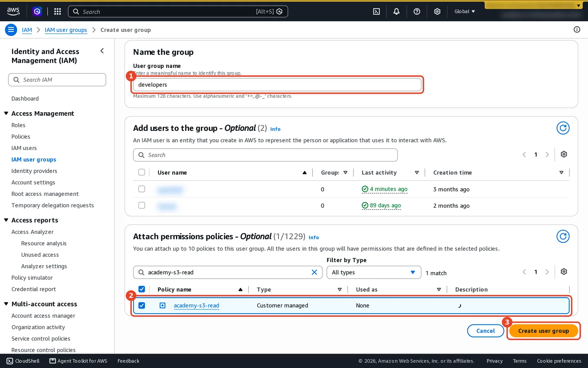This screenshot has width=588, height=368.
Task: Click the policy search field
Action: [228, 272]
